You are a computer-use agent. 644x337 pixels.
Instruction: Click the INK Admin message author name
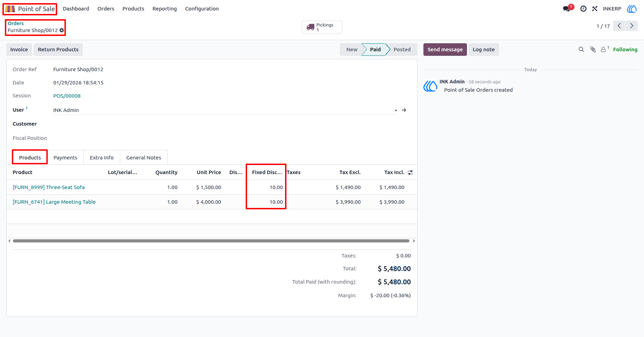[x=452, y=82]
